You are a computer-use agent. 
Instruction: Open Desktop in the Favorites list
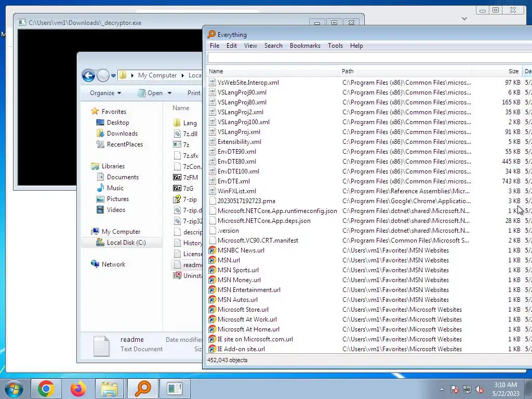point(118,123)
